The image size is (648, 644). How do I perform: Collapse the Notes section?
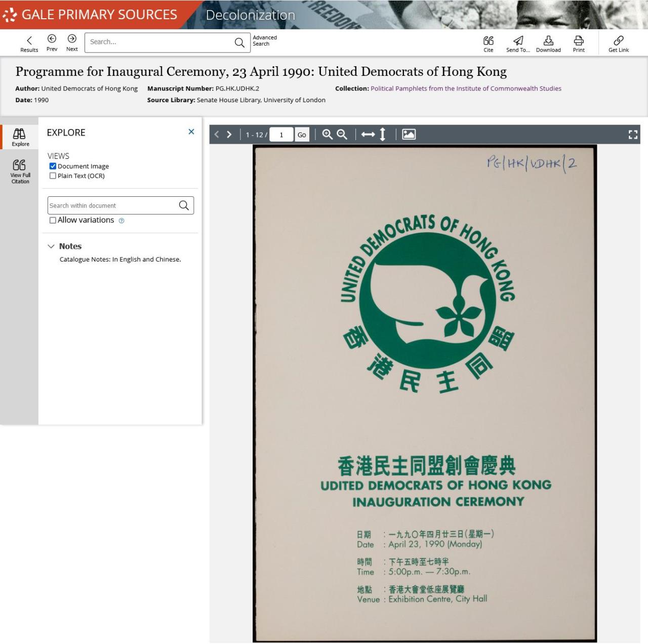51,246
